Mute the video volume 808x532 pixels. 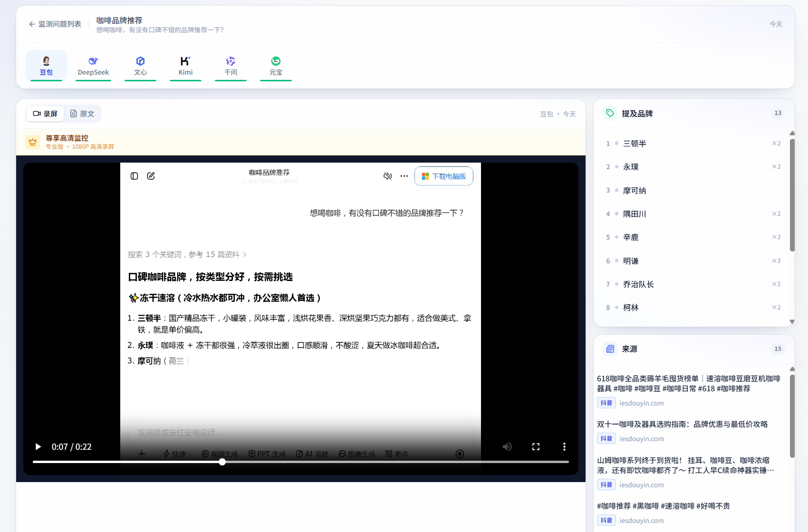507,447
